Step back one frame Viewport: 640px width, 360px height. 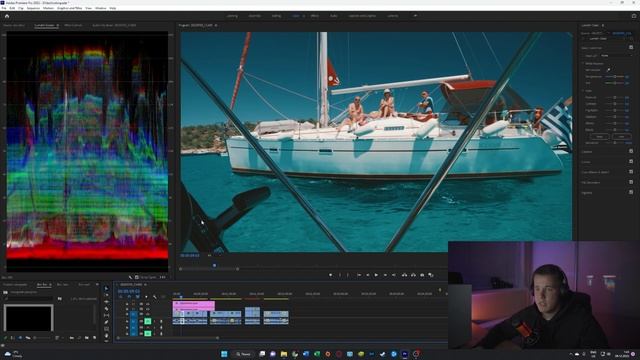coord(368,275)
